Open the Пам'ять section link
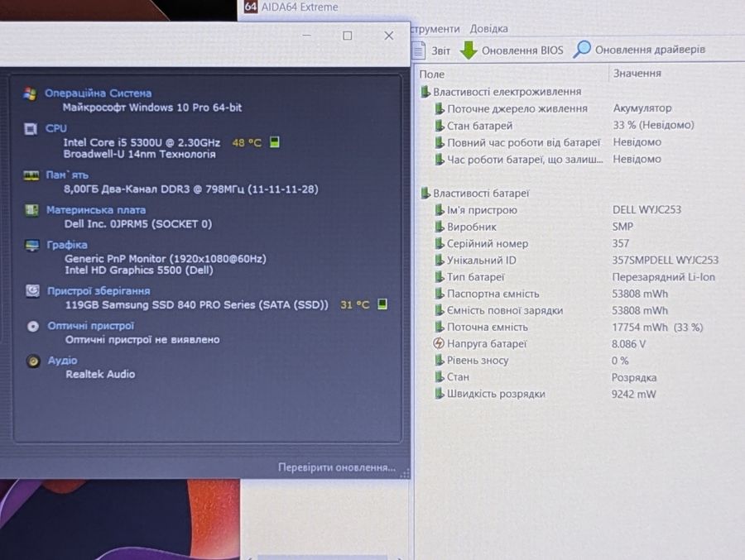Screen dimensions: 745x560 [x=67, y=175]
